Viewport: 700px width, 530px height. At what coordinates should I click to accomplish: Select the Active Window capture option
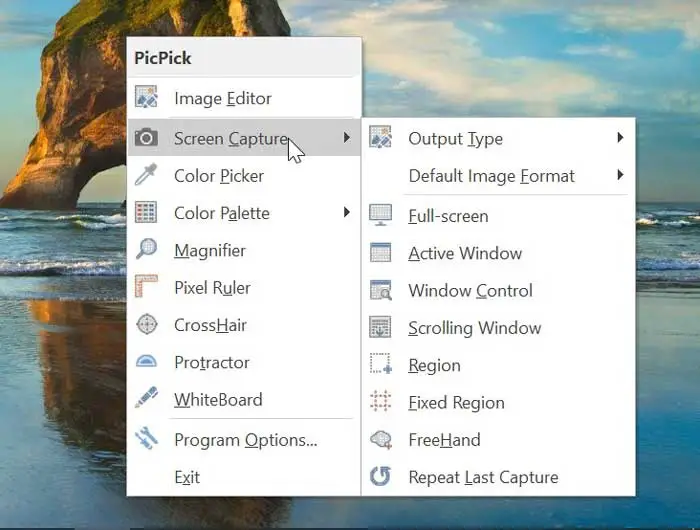point(465,254)
